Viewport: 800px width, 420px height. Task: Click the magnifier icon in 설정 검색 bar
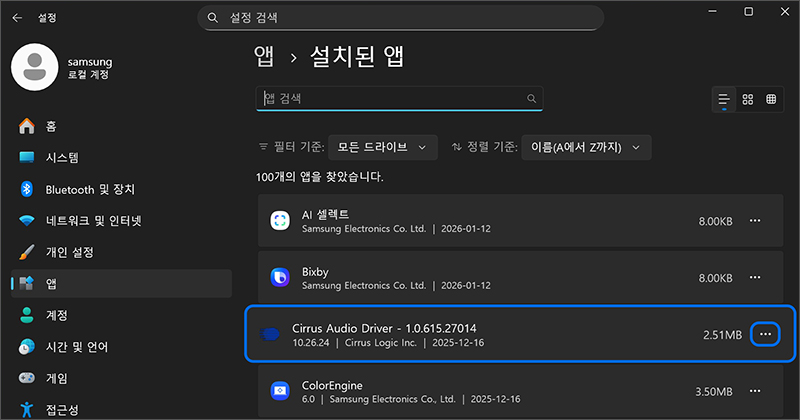pos(213,18)
